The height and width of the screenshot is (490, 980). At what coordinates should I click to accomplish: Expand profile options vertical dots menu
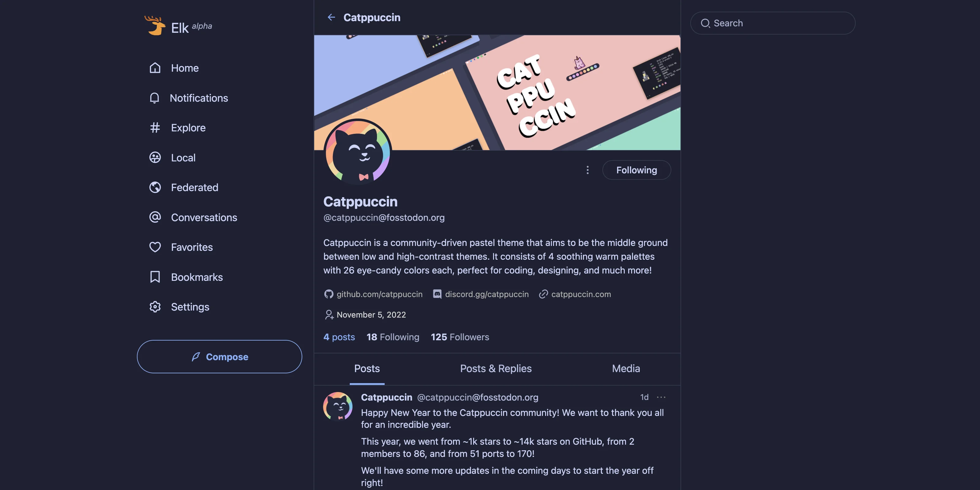(587, 170)
